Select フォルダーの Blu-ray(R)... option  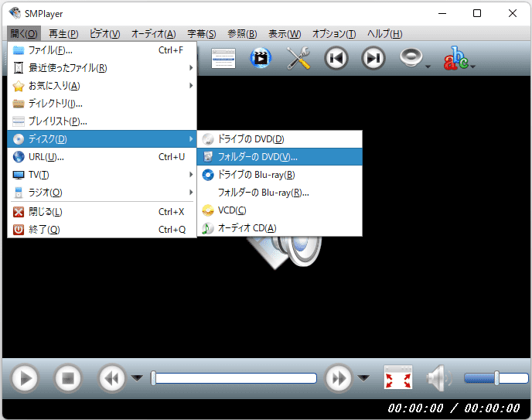tap(280, 193)
